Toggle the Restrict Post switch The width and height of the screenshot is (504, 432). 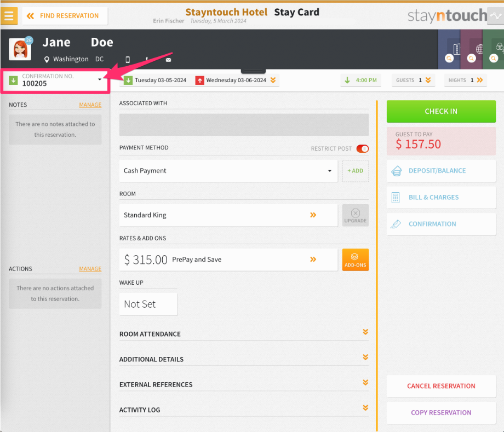362,148
